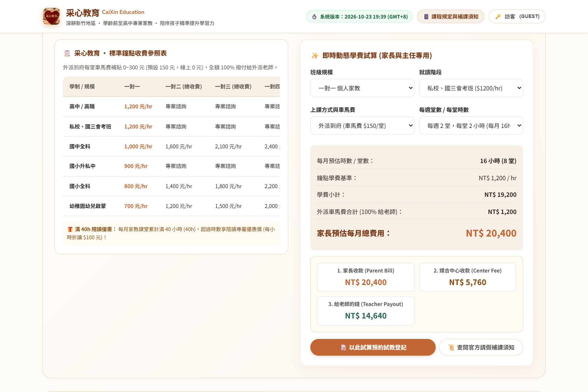The image size is (588, 392).
Task: Submit 以此試算預約試教登記 button
Action: [373, 347]
